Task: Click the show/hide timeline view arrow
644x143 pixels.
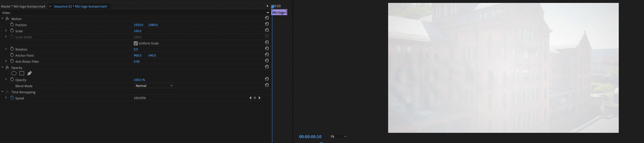Action: click(267, 6)
